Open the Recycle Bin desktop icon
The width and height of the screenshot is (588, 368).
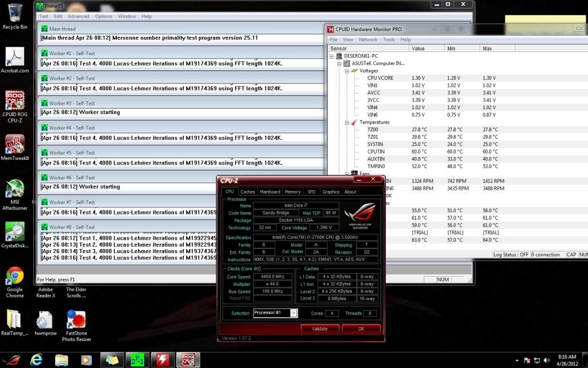pos(14,16)
